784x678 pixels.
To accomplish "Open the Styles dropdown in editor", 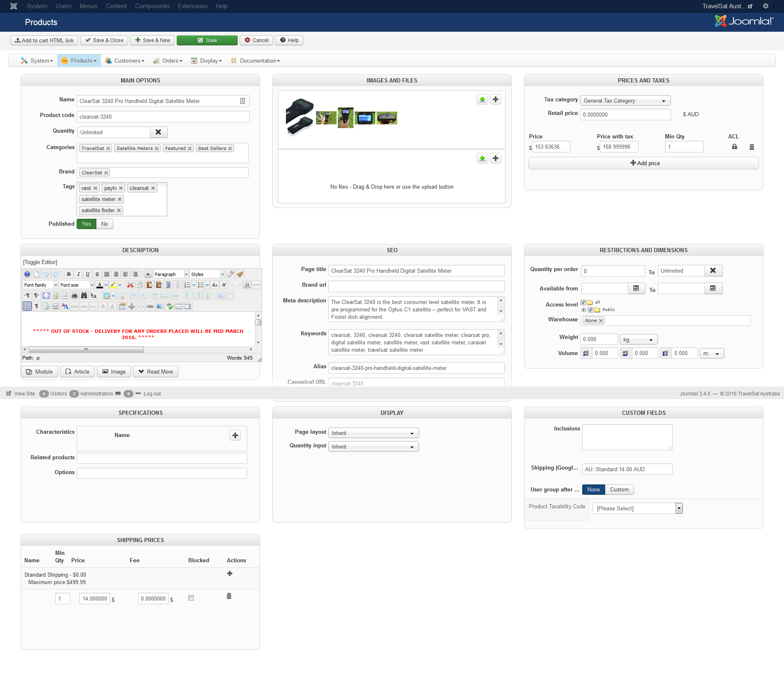I will point(207,274).
